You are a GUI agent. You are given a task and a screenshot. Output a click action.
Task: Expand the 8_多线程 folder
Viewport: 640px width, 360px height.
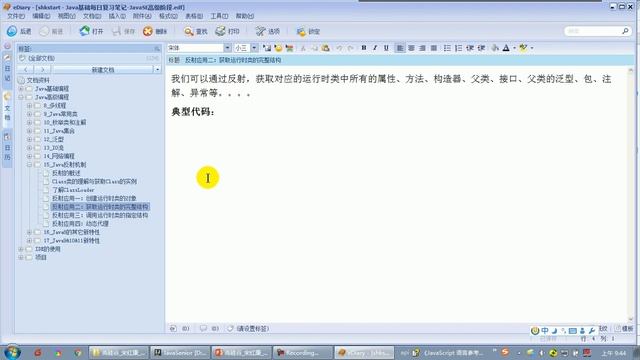29,105
